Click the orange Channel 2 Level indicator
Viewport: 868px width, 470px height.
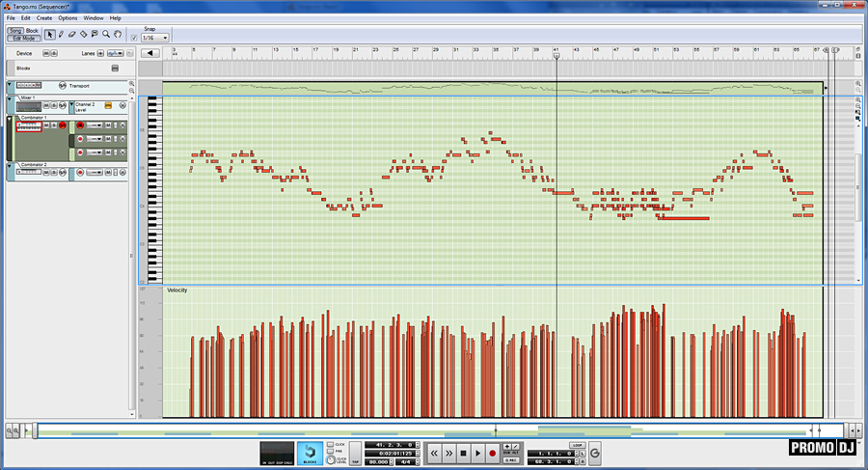[108, 105]
